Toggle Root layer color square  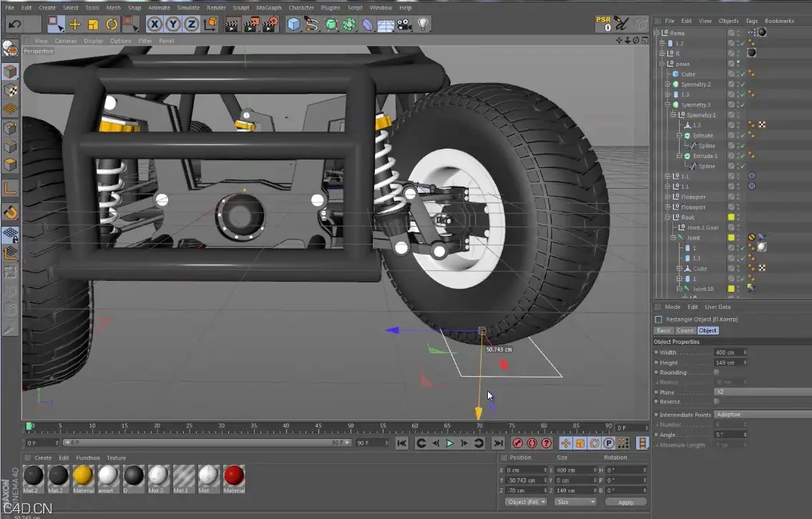pyautogui.click(x=731, y=217)
